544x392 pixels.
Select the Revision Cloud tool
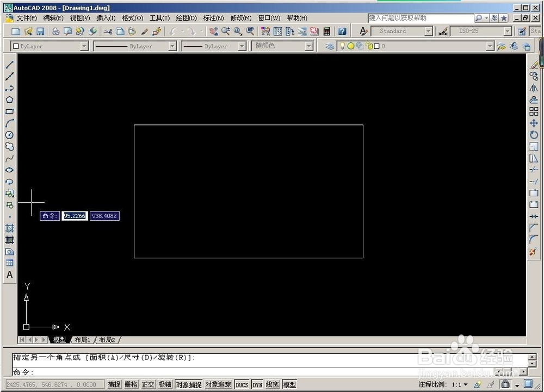9,147
